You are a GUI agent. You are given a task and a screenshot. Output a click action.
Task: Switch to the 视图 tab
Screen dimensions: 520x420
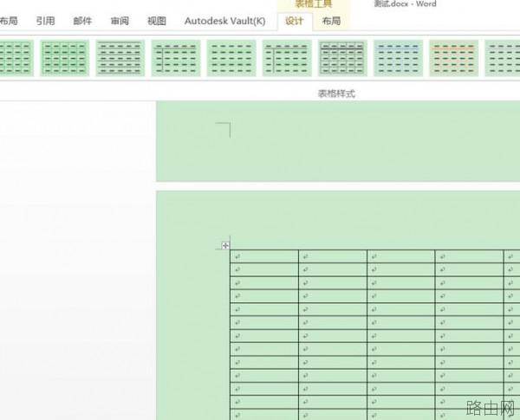point(157,21)
